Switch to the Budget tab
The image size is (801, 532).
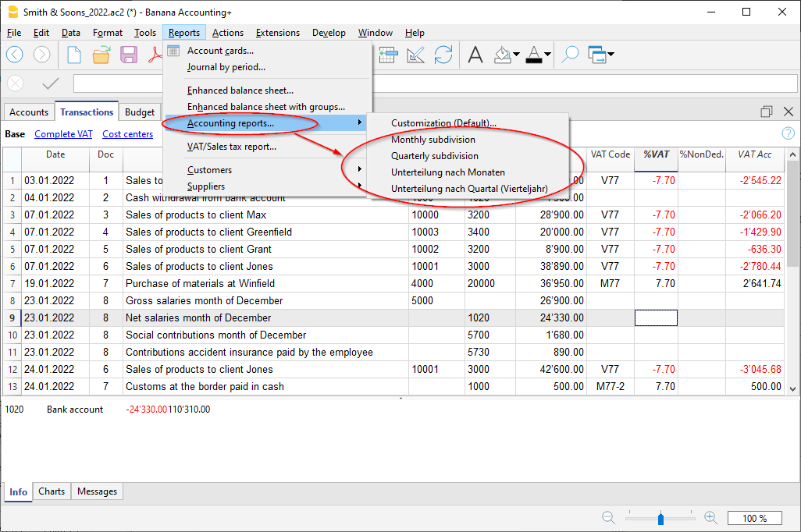(x=140, y=112)
